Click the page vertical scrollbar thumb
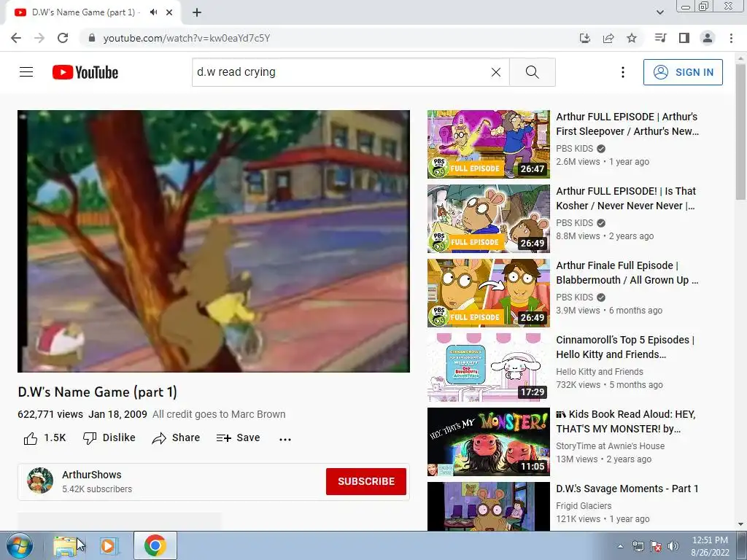Viewport: 747px width, 560px height. click(740, 132)
